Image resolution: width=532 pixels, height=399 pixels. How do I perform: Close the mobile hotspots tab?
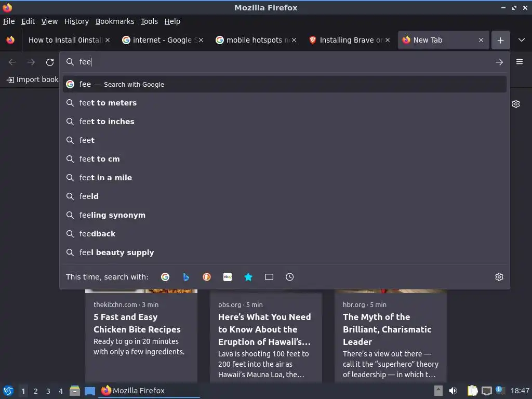(x=294, y=40)
